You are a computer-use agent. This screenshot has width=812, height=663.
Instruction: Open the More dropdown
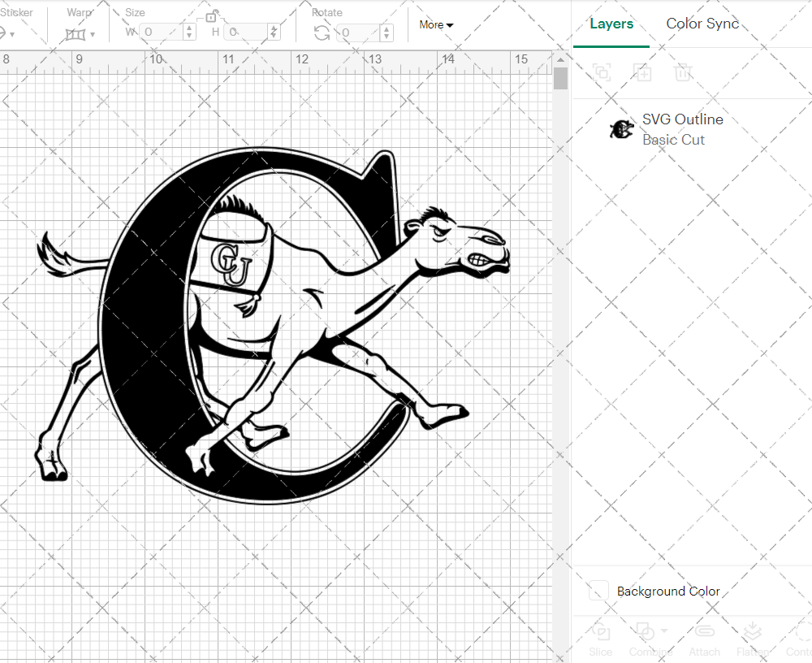click(436, 24)
